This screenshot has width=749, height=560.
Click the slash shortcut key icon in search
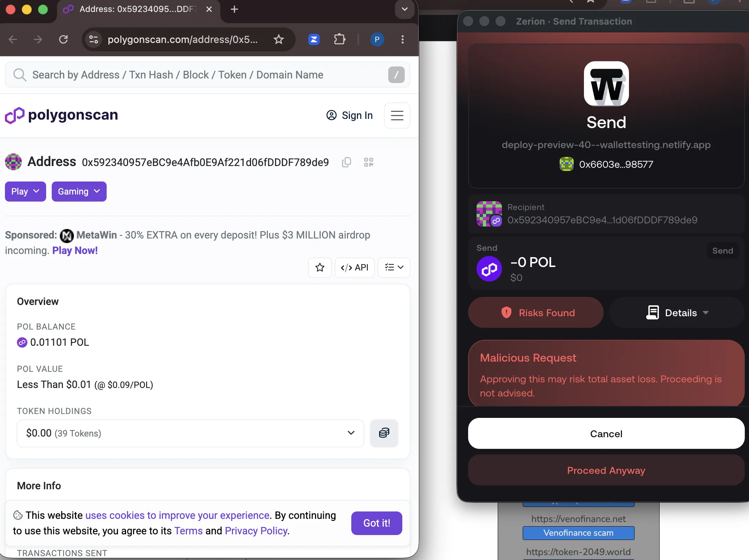click(x=396, y=75)
